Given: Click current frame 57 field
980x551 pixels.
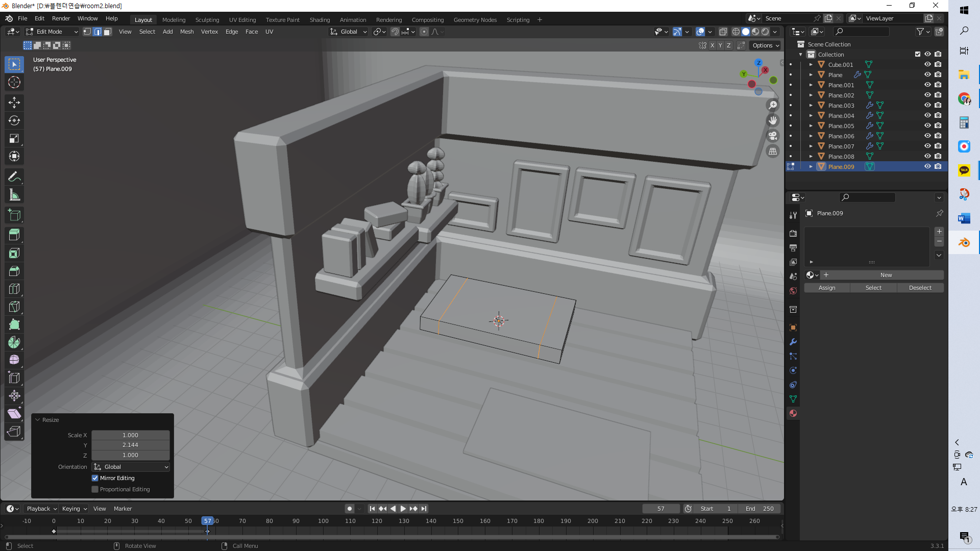Looking at the screenshot, I should click(x=661, y=509).
